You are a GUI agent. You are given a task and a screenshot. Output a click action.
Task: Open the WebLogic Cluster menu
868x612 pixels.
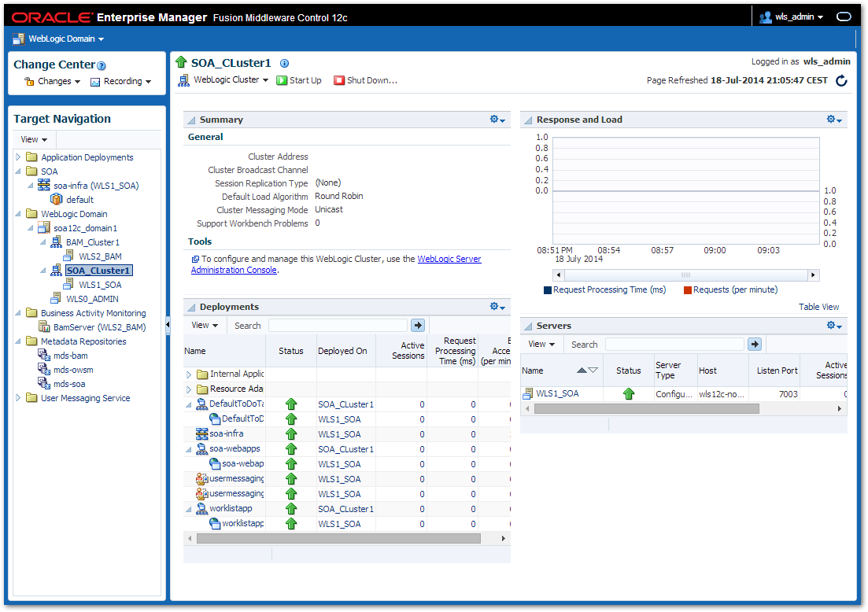pyautogui.click(x=224, y=80)
